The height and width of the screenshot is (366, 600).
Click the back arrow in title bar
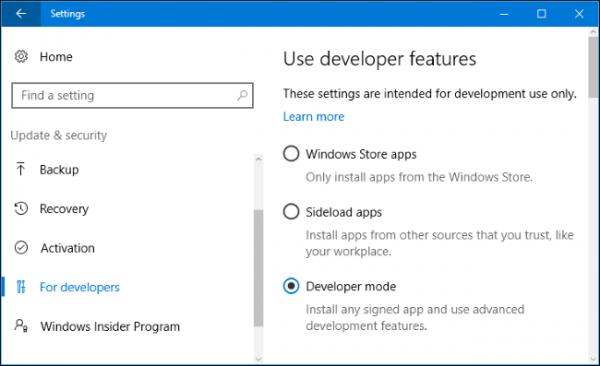[x=21, y=14]
